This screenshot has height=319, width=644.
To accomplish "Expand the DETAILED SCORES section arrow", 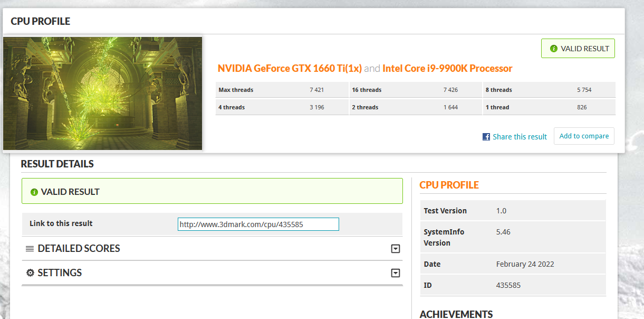I will pyautogui.click(x=396, y=249).
